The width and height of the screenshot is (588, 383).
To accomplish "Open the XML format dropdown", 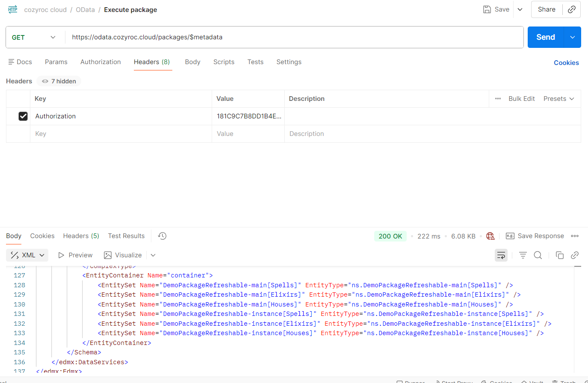I will 27,255.
